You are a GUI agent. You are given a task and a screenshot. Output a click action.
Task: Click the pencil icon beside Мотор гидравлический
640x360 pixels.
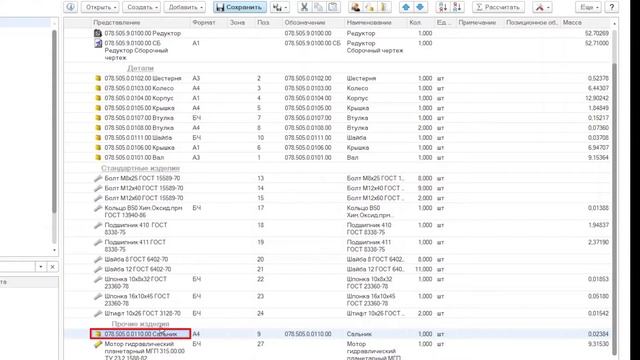click(98, 344)
